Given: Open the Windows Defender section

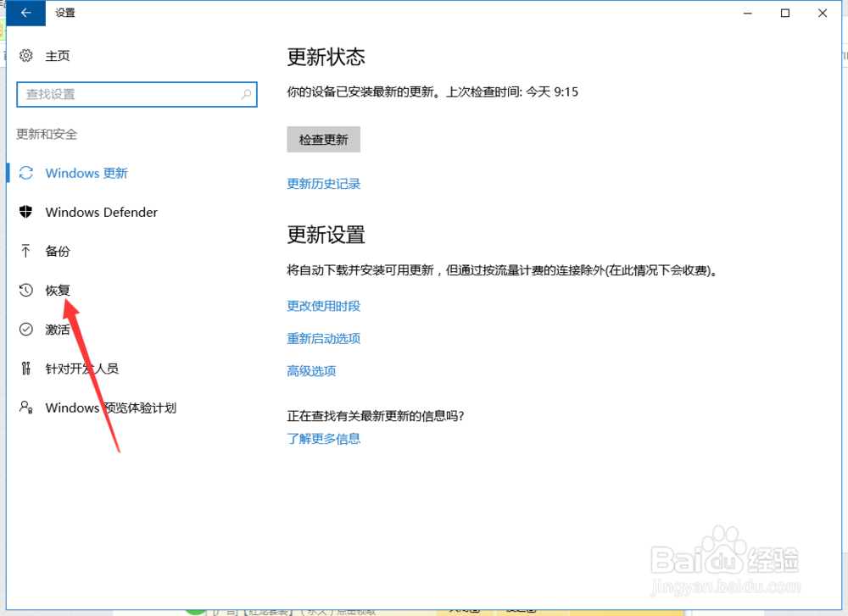Looking at the screenshot, I should tap(102, 213).
